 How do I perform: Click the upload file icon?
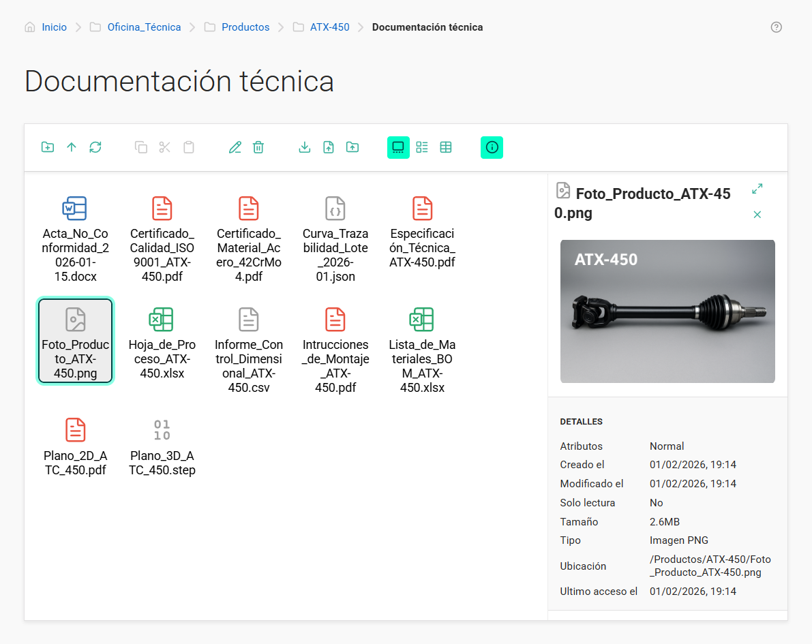click(x=329, y=147)
